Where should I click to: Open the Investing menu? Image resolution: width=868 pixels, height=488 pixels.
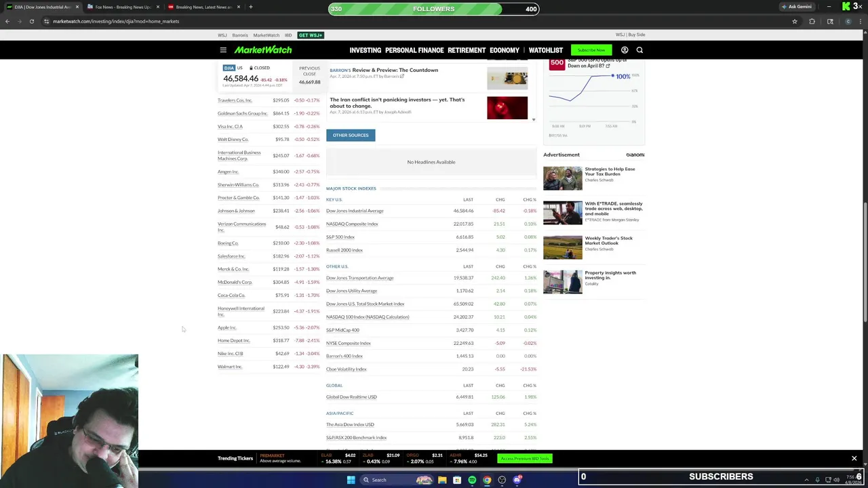click(365, 50)
